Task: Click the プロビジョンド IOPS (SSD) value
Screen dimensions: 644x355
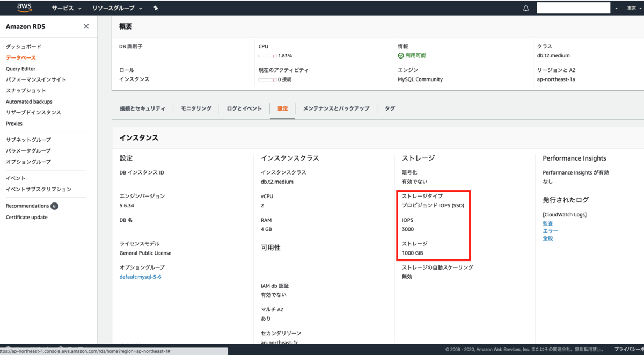Action: click(x=433, y=206)
